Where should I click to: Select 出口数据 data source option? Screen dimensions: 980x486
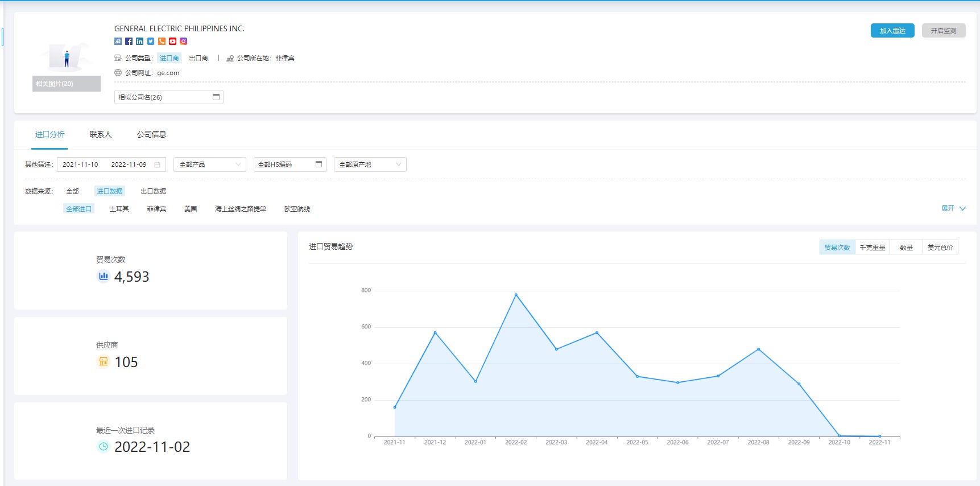pyautogui.click(x=154, y=191)
